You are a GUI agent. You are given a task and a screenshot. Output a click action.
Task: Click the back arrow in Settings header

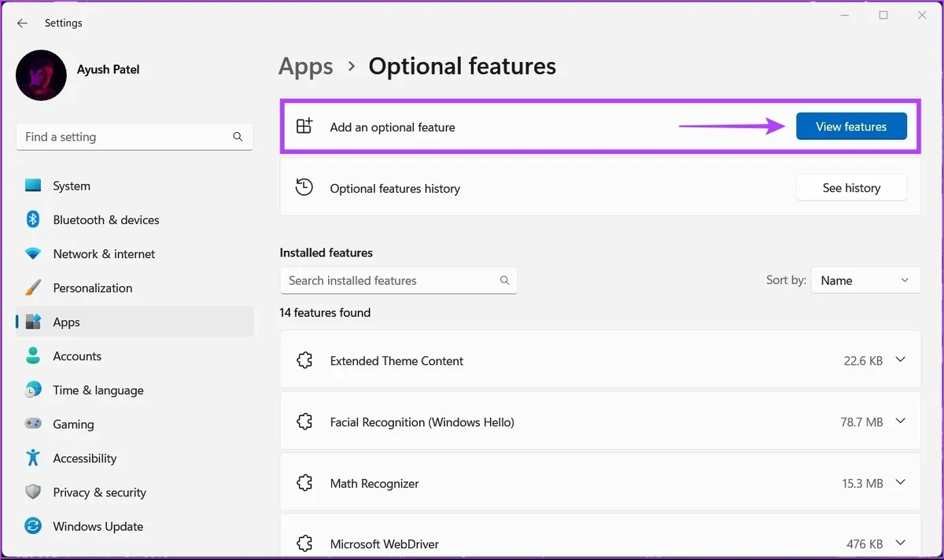[x=22, y=24]
